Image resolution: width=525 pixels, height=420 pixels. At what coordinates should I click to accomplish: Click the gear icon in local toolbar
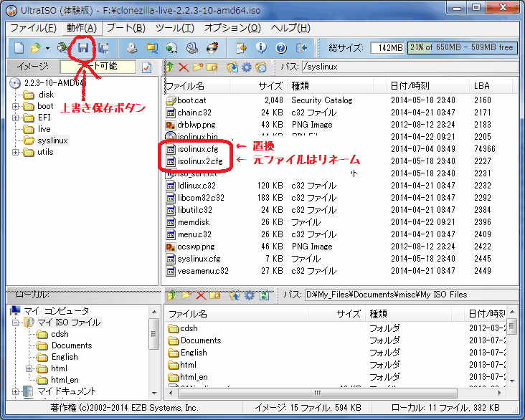249,295
